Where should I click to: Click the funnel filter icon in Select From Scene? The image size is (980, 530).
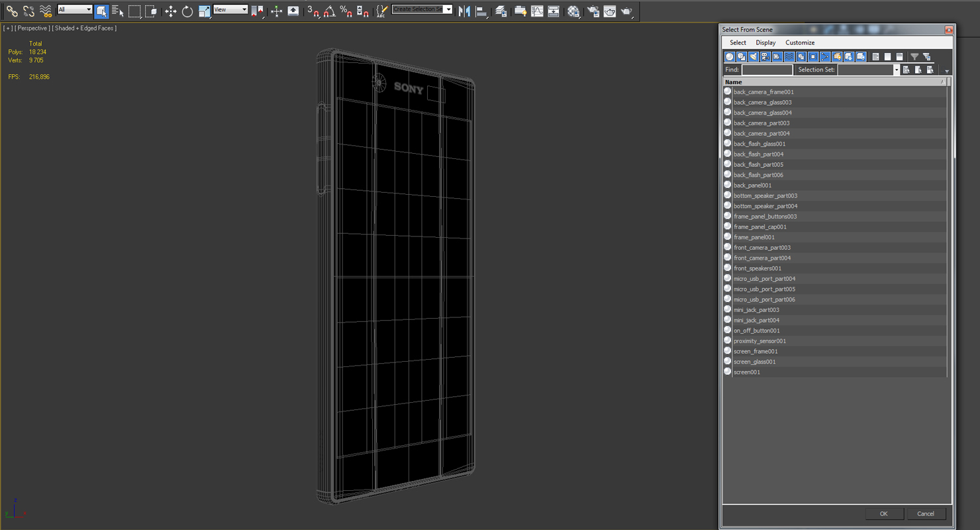pos(914,57)
